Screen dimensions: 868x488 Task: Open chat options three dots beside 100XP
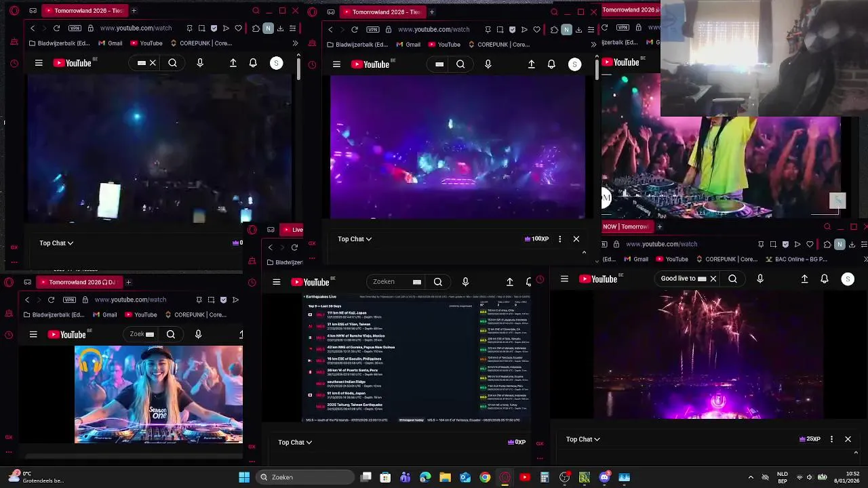point(559,239)
